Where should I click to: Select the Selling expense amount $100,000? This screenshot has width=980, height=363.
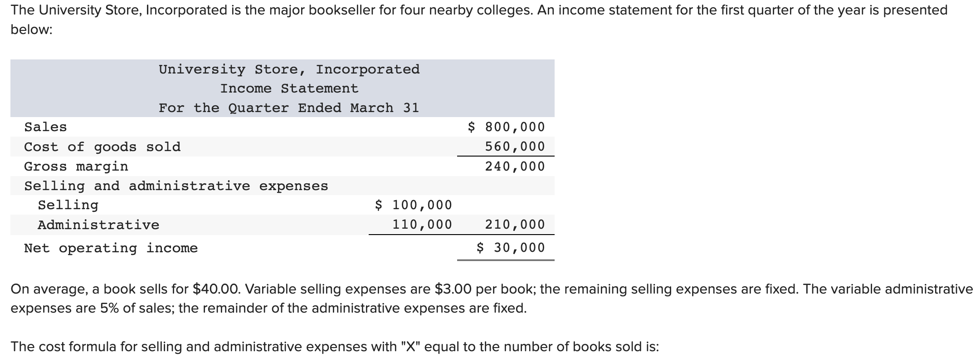click(414, 205)
